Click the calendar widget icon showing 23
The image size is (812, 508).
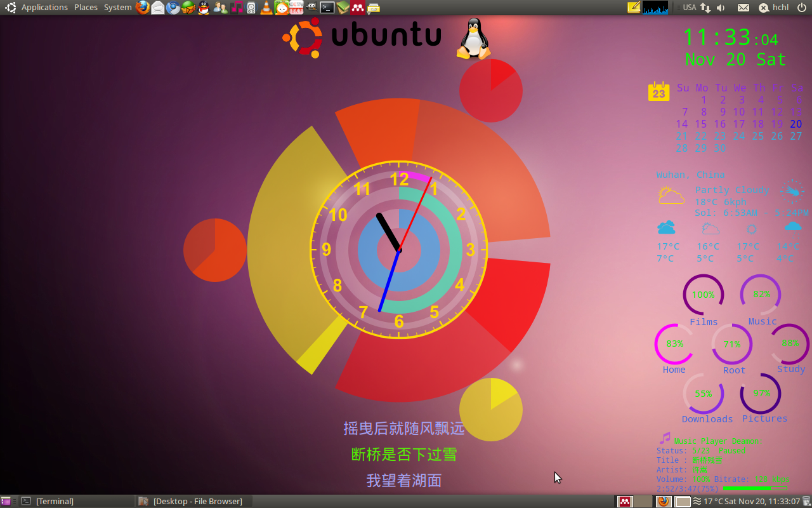click(659, 91)
